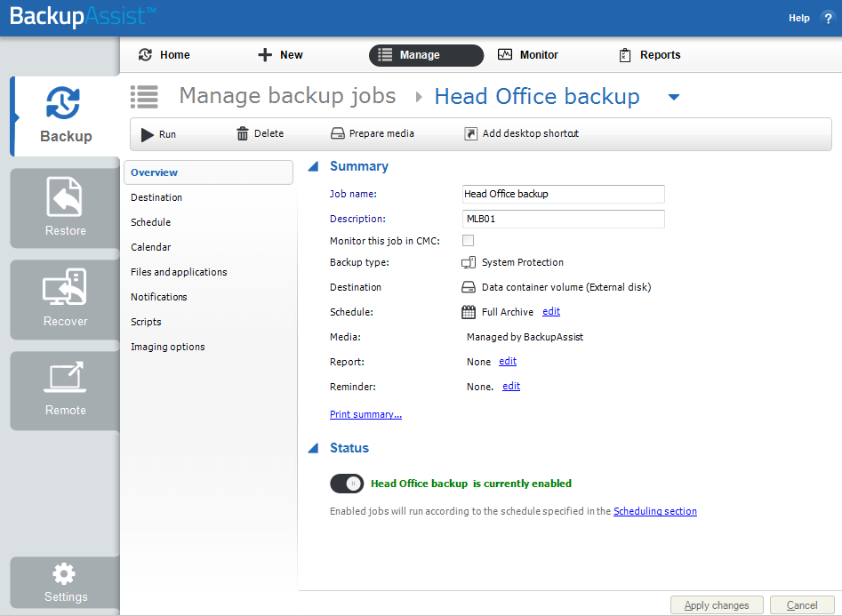This screenshot has height=616, width=842.
Task: Click the Job name input field
Action: [564, 194]
